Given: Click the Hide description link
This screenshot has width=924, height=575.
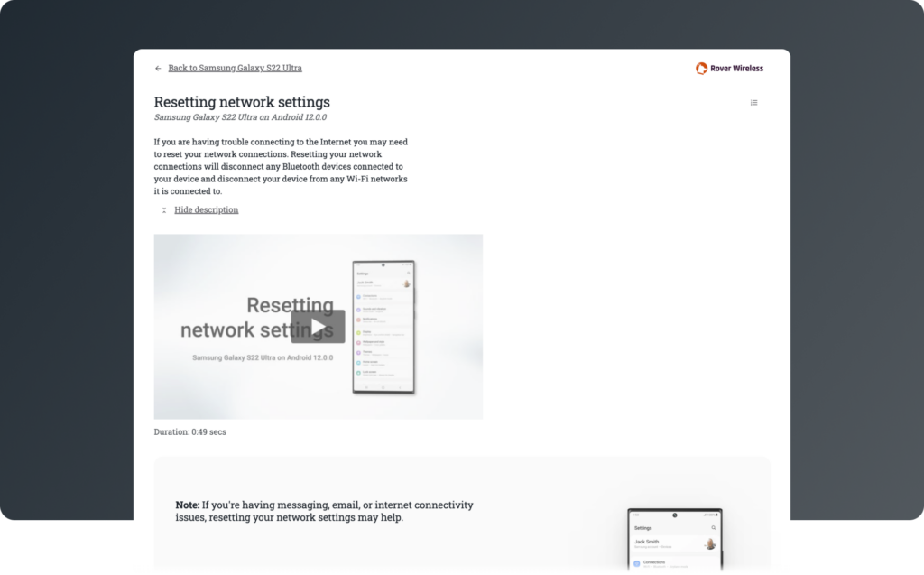Looking at the screenshot, I should 207,209.
